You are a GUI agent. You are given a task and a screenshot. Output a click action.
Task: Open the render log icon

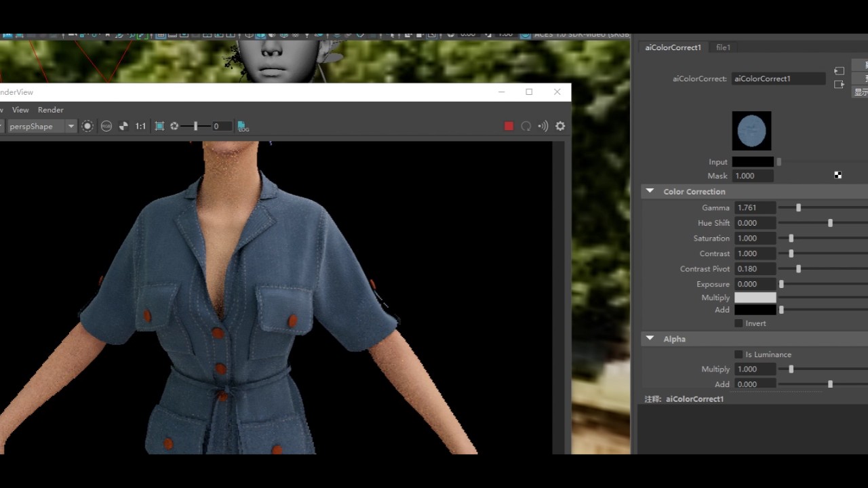coord(243,126)
